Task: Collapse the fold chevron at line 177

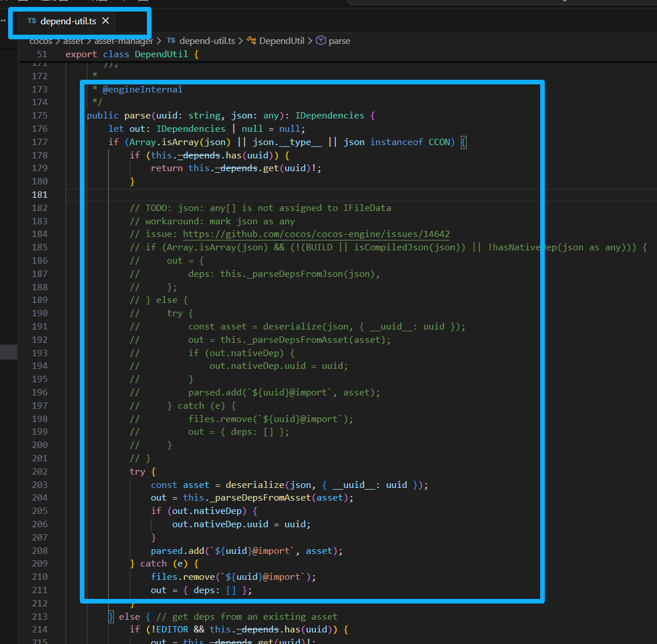Action: coord(58,142)
